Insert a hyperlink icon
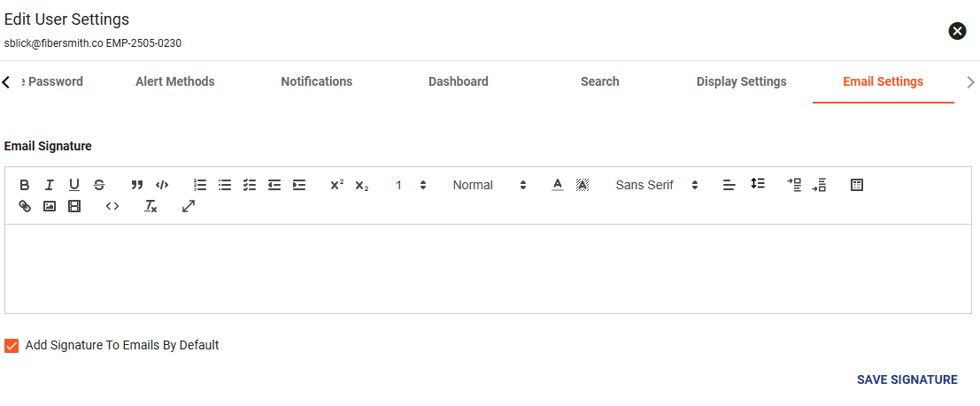Image resolution: width=980 pixels, height=406 pixels. pyautogui.click(x=25, y=206)
